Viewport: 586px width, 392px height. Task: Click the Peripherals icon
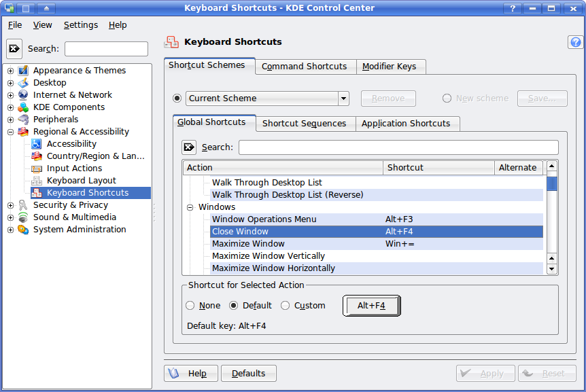click(x=23, y=120)
